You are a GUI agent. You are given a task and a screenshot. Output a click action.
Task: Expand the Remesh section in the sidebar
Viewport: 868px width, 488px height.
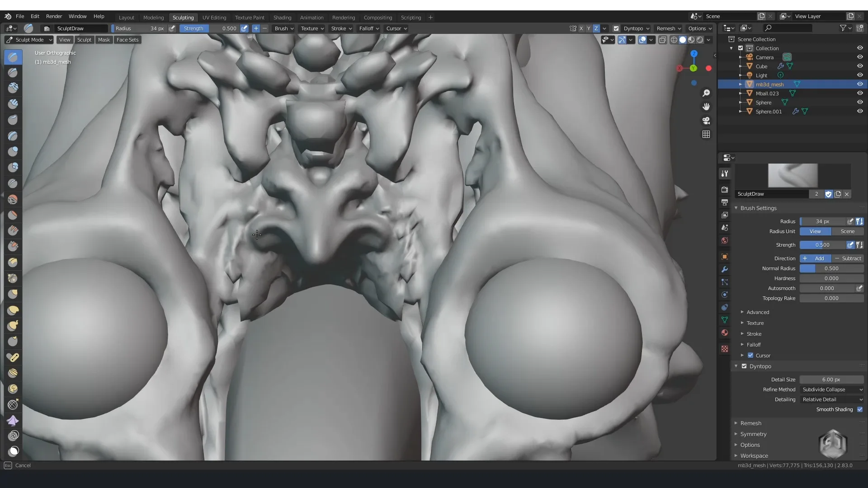752,423
